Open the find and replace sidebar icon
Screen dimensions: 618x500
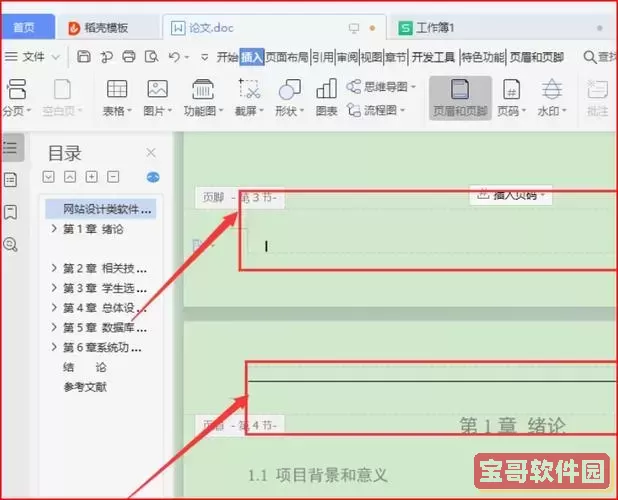(x=10, y=245)
